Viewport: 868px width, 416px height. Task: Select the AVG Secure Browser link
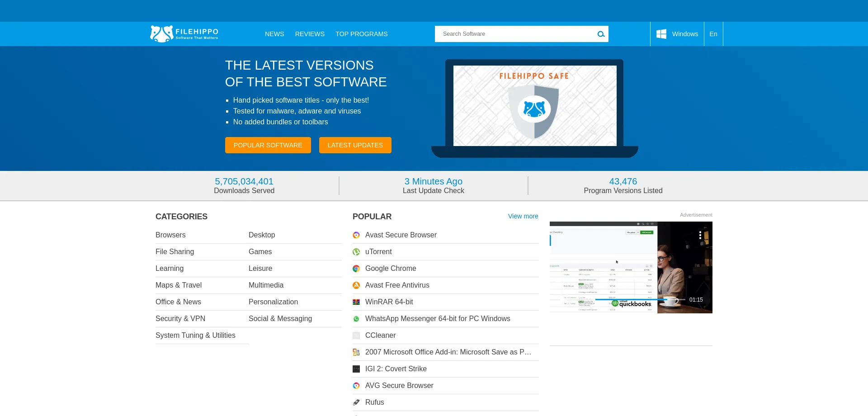click(399, 386)
